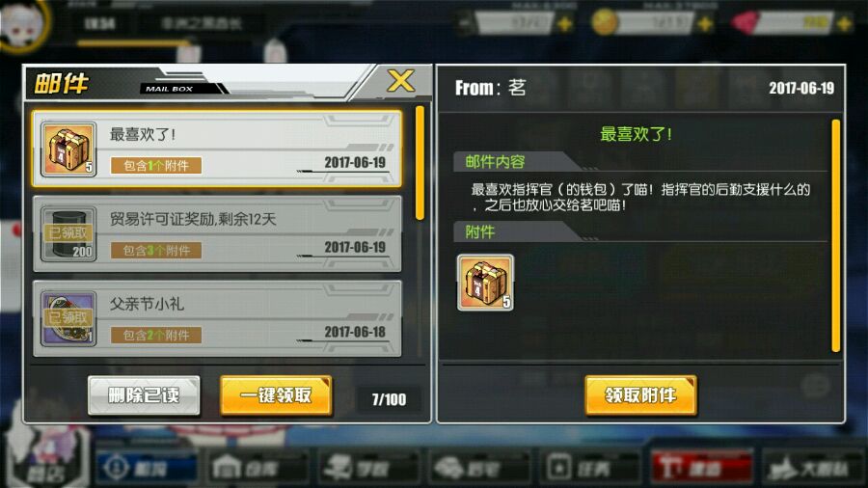Close the mail box with the X
Viewport: 868px width, 488px height.
pos(400,81)
